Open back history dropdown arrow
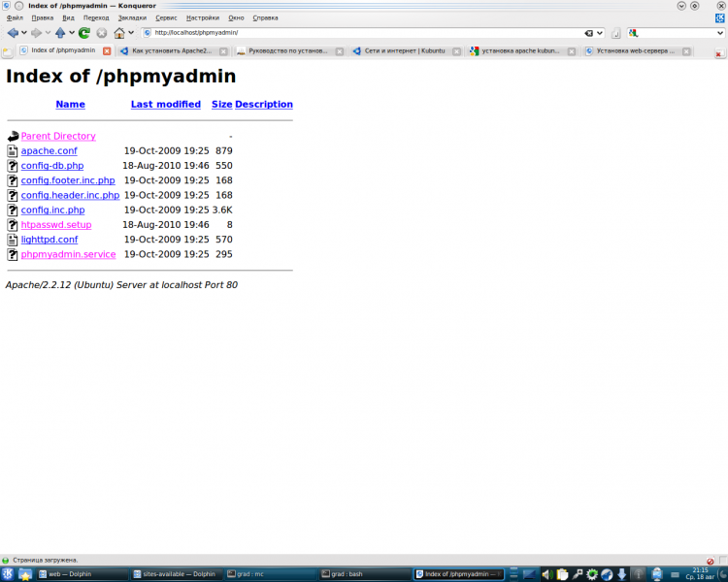The height and width of the screenshot is (582, 728). point(24,33)
